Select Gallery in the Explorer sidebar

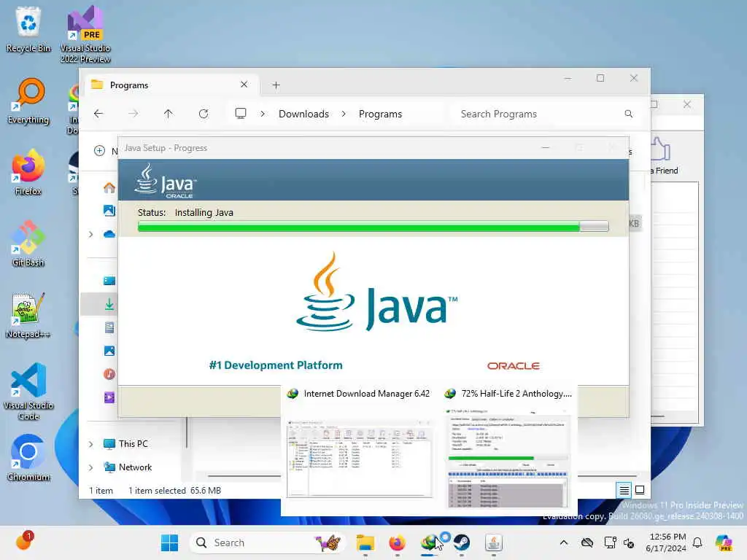[109, 211]
